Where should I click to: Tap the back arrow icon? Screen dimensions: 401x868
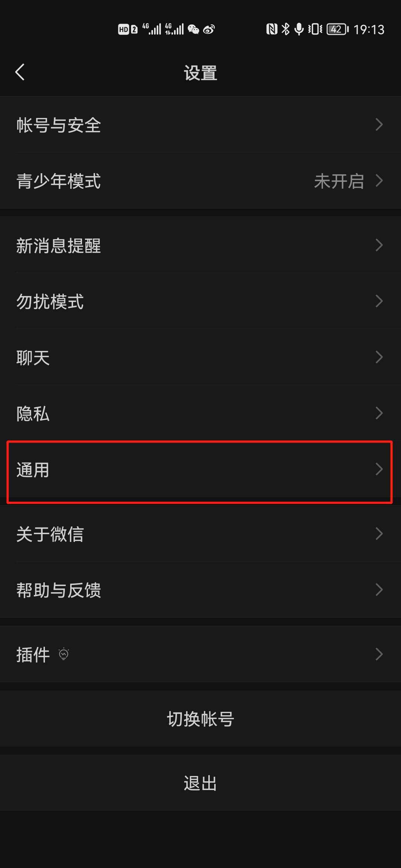coord(20,72)
